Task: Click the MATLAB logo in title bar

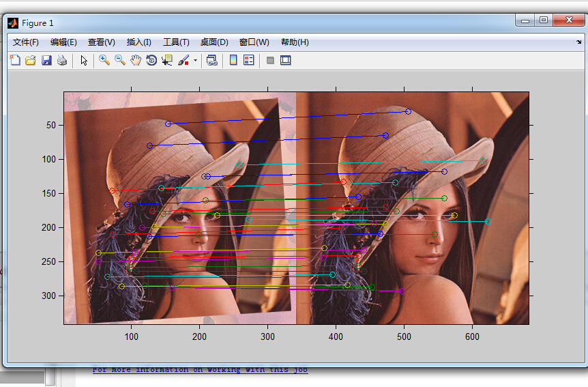Action: (13, 23)
